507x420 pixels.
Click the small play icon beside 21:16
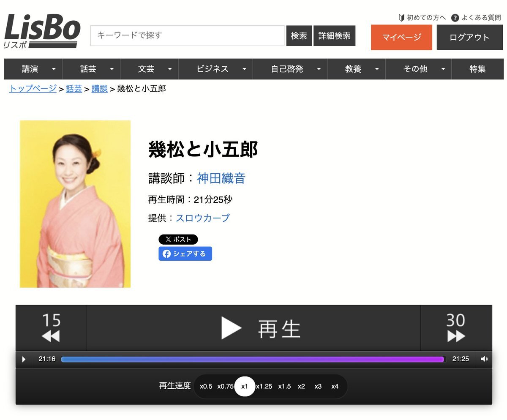pos(24,359)
